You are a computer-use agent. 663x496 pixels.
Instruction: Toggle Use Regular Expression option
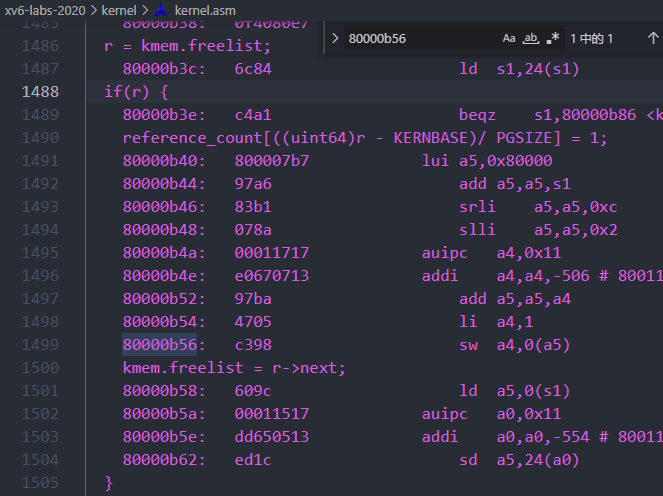[553, 38]
